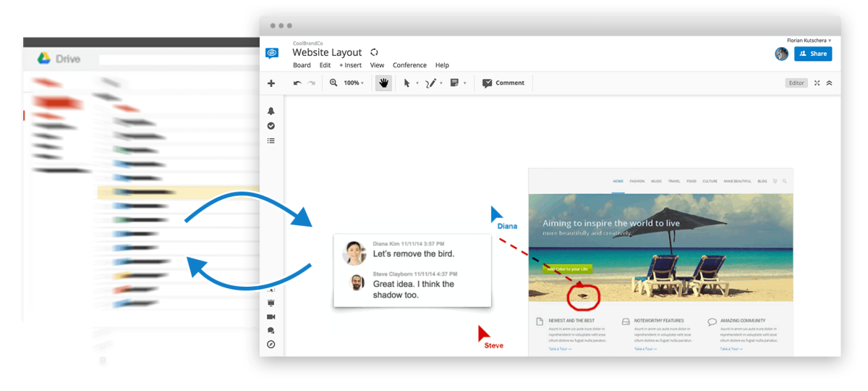Click the user avatar next to Share
Viewport: 868px width, 391px height.
(x=781, y=54)
